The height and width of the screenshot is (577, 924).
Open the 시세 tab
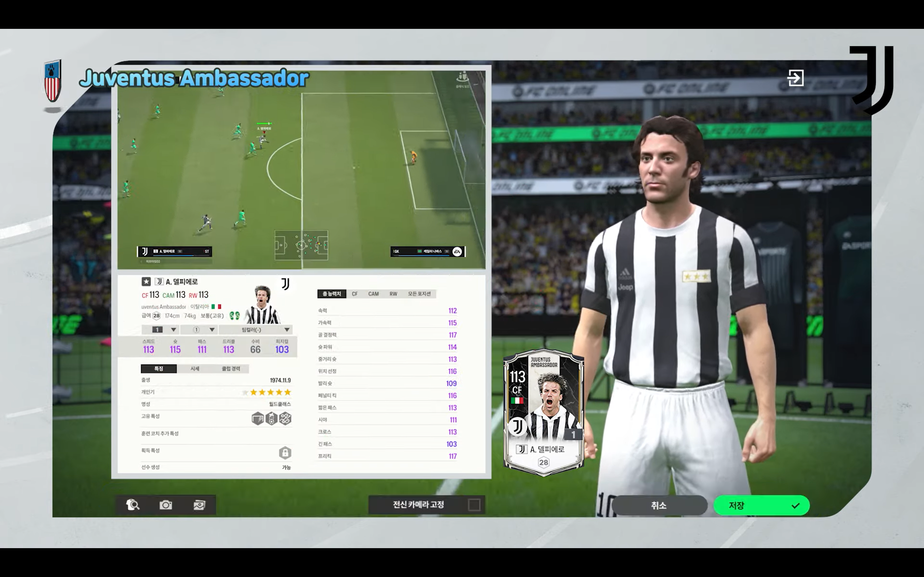(x=195, y=369)
